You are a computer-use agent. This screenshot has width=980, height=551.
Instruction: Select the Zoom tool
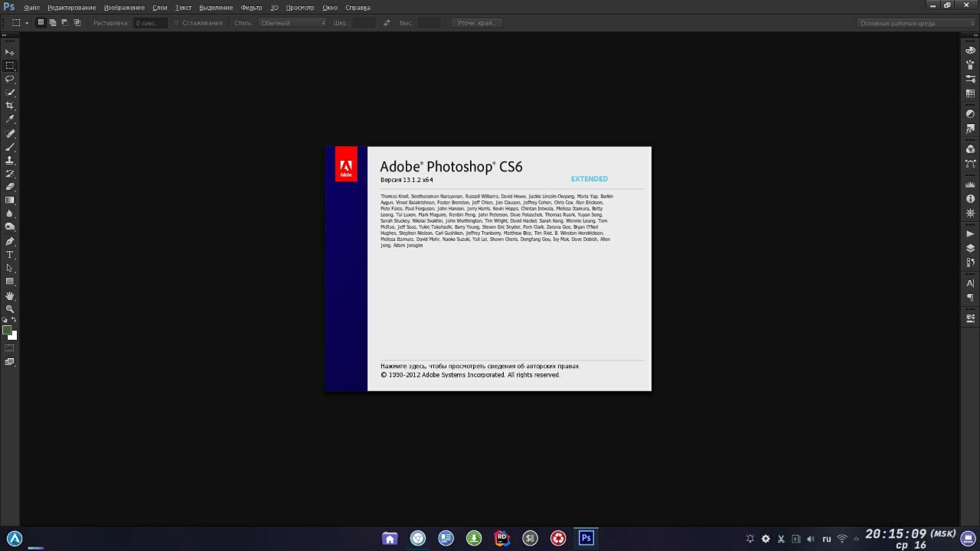pyautogui.click(x=10, y=309)
